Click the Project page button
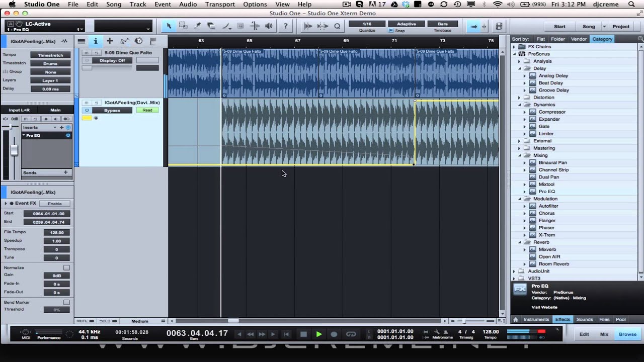Image resolution: width=644 pixels, height=362 pixels. tap(621, 26)
